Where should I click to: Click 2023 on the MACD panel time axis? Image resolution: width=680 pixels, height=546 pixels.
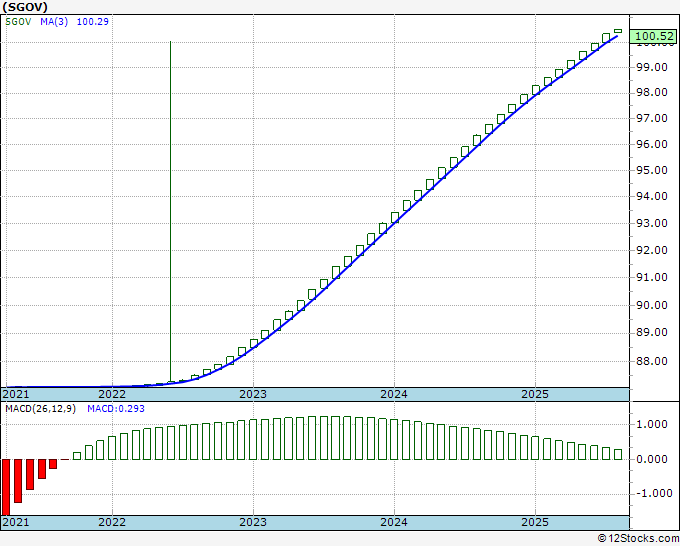point(253,522)
